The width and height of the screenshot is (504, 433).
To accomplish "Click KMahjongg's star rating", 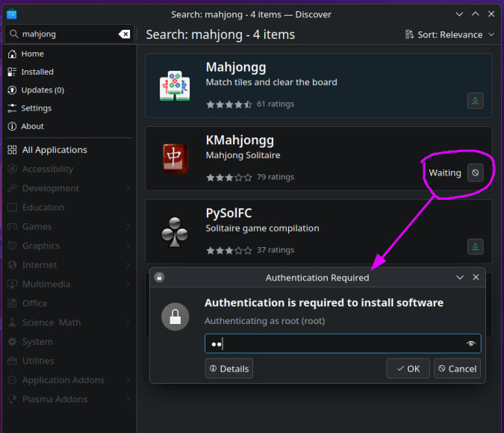I will tap(229, 177).
